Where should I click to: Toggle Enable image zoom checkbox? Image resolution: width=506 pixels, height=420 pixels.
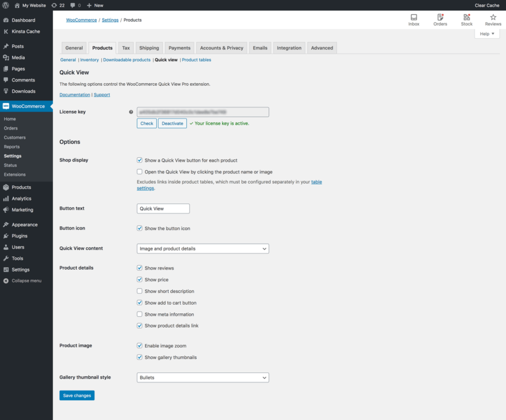click(x=139, y=345)
